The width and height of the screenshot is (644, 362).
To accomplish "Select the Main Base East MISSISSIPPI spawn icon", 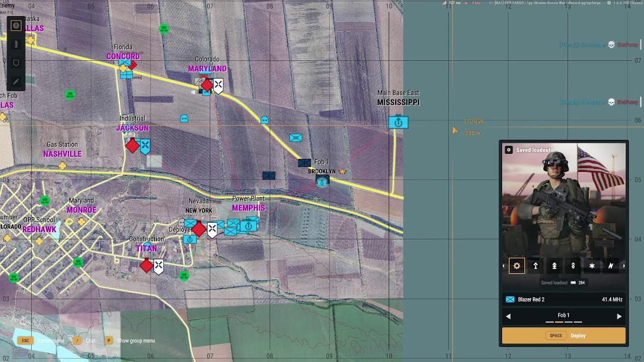I will click(398, 122).
